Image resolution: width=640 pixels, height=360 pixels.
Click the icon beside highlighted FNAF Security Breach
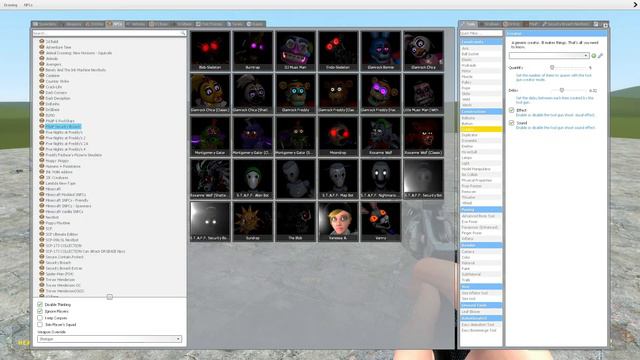pos(42,127)
